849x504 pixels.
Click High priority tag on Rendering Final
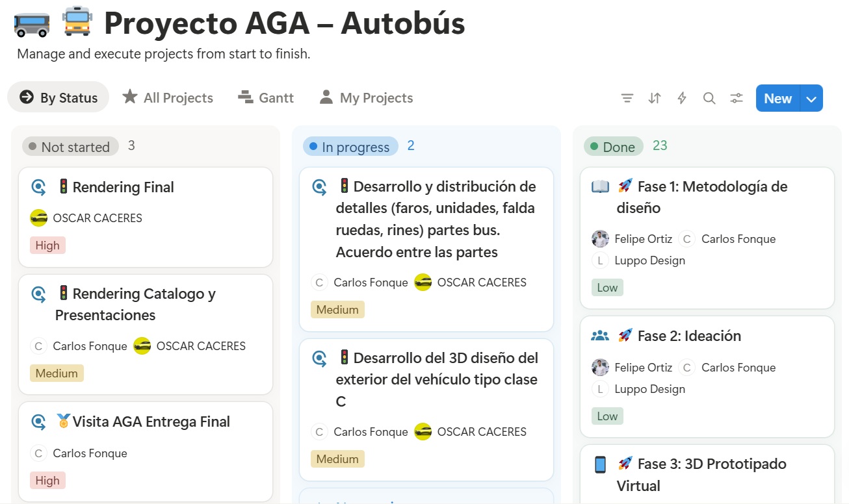tap(47, 246)
